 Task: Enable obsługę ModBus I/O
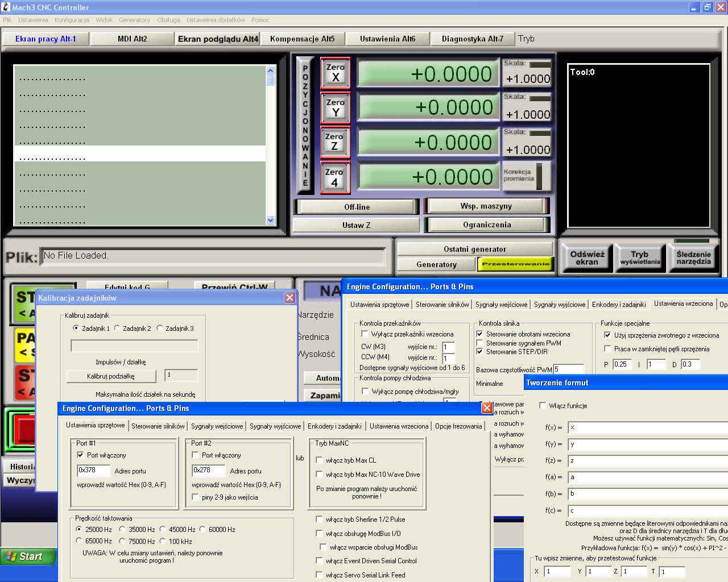(319, 534)
